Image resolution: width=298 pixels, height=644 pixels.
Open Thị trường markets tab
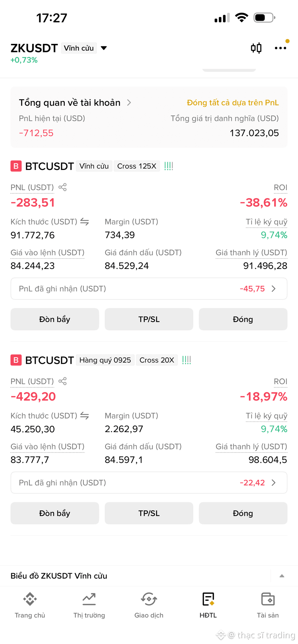89,606
